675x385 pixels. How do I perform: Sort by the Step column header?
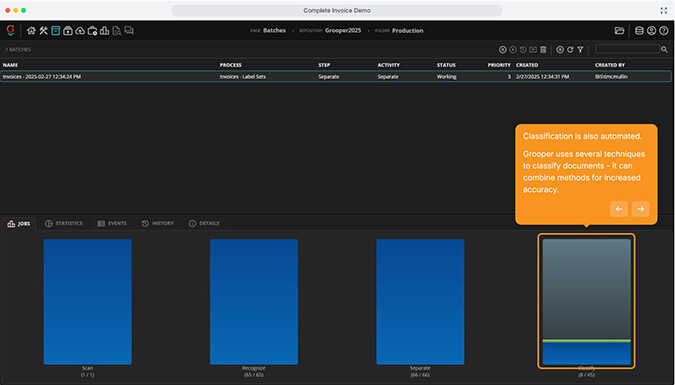tap(324, 65)
